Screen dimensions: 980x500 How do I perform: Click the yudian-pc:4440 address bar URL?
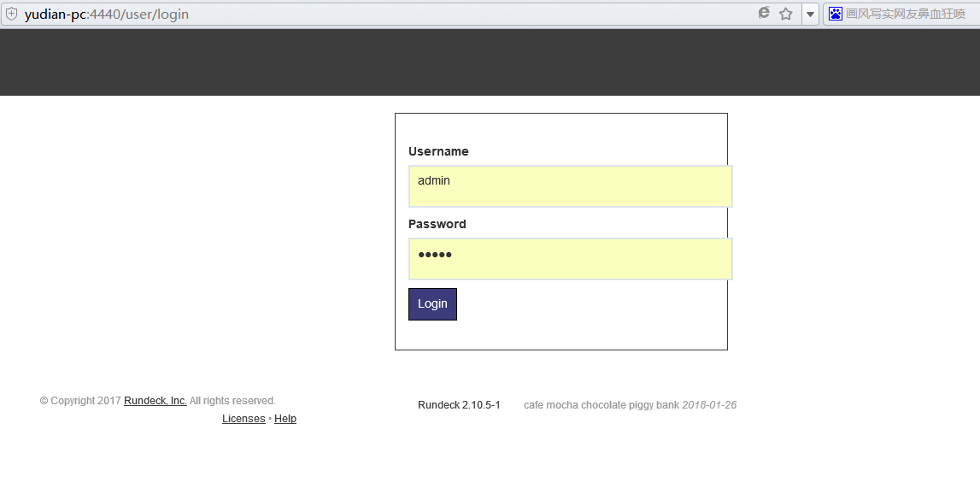(107, 15)
